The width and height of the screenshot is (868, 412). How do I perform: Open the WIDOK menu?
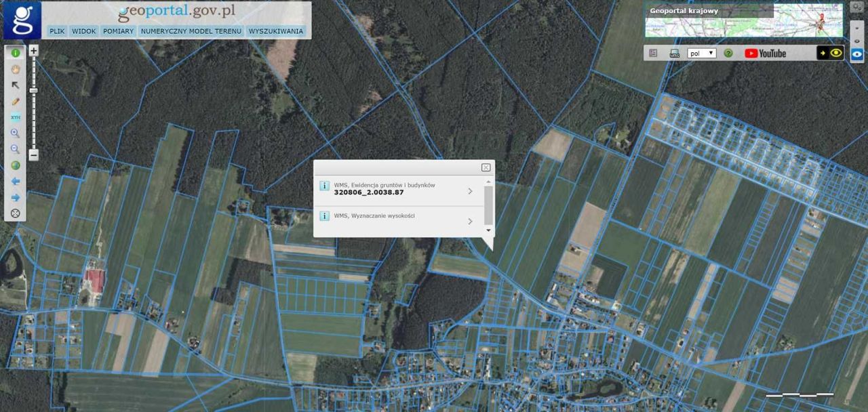point(83,31)
